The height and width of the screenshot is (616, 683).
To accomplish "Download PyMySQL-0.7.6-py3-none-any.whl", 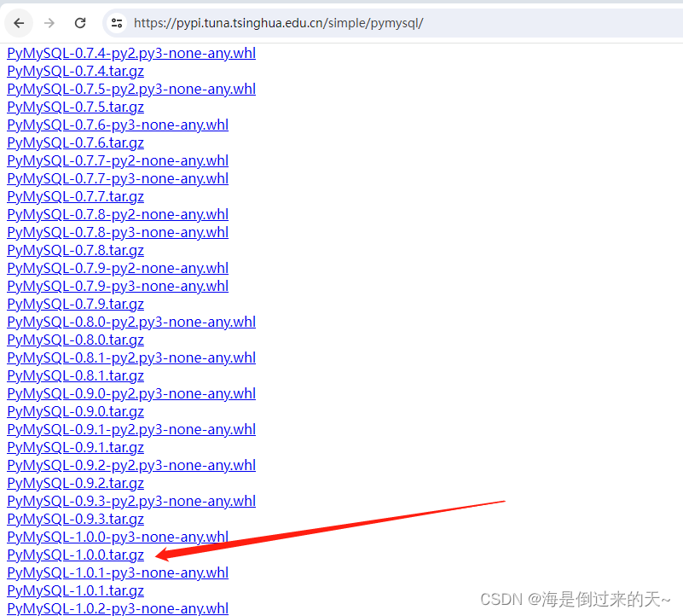I will 118,125.
